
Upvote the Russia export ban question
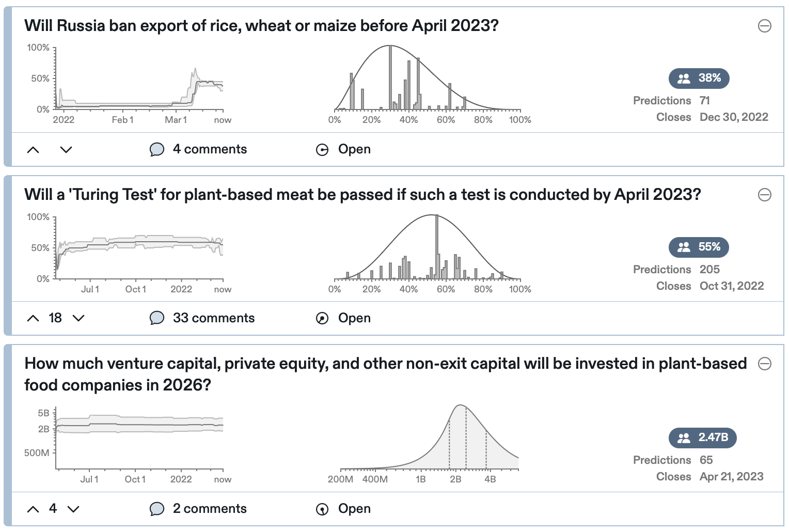tap(33, 150)
